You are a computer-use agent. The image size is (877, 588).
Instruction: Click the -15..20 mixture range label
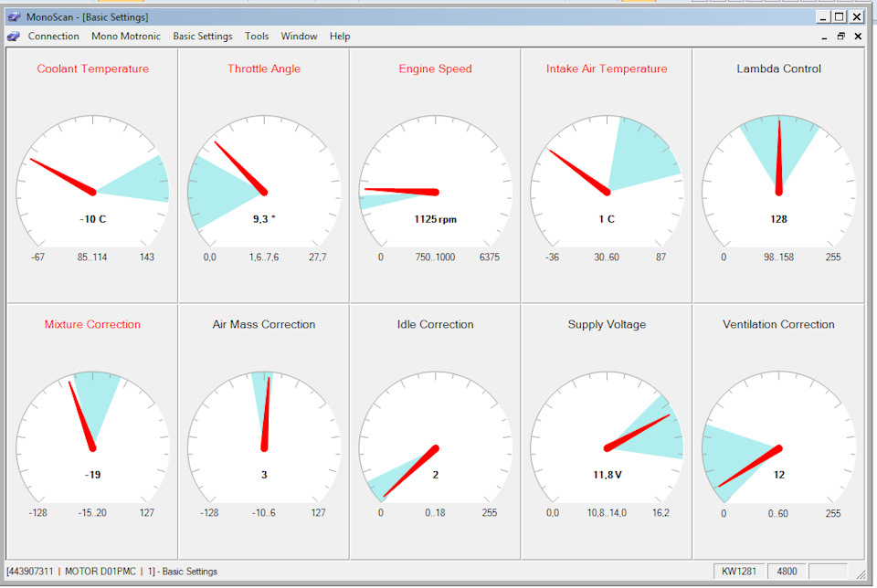coord(92,512)
